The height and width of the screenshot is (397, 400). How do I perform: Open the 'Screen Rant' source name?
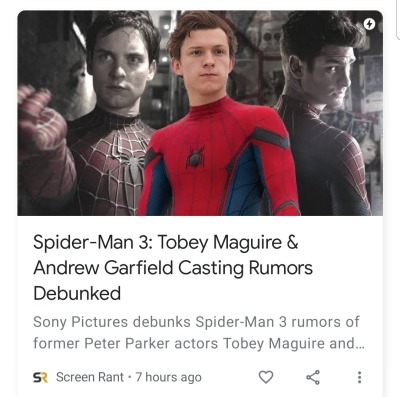click(90, 377)
